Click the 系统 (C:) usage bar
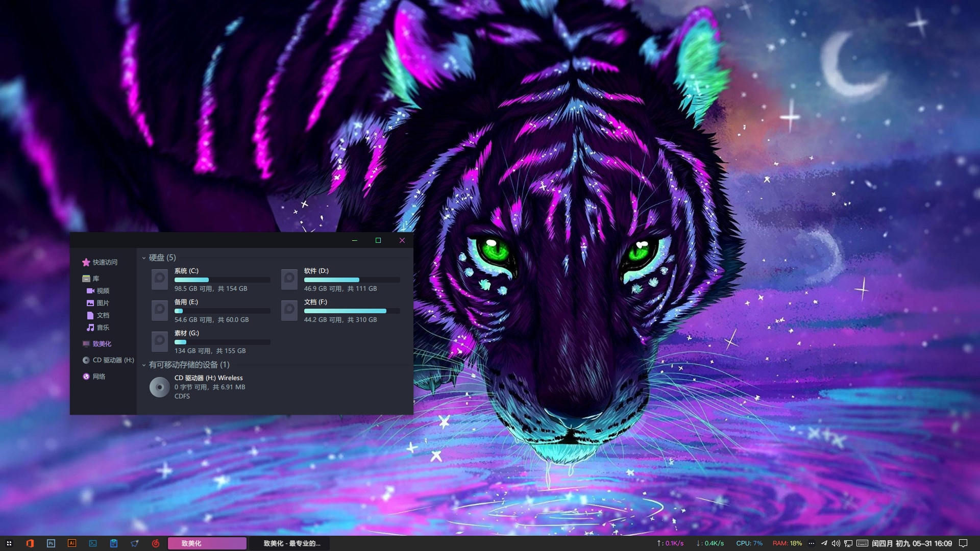 click(x=223, y=280)
